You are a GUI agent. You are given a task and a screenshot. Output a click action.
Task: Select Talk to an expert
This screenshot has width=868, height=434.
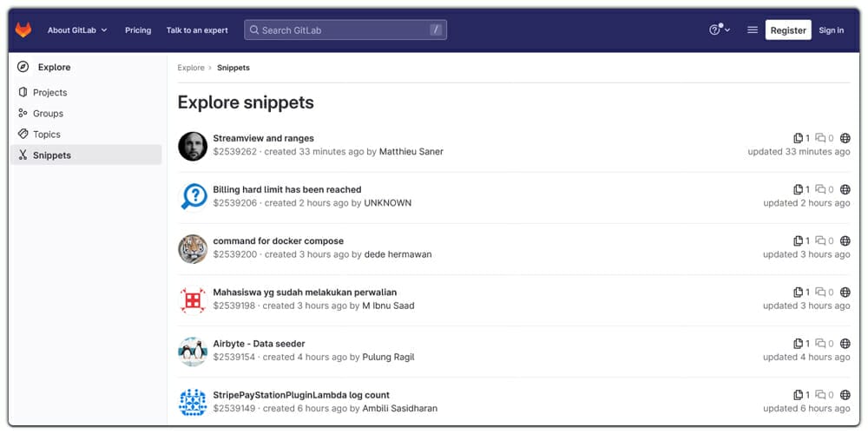197,30
